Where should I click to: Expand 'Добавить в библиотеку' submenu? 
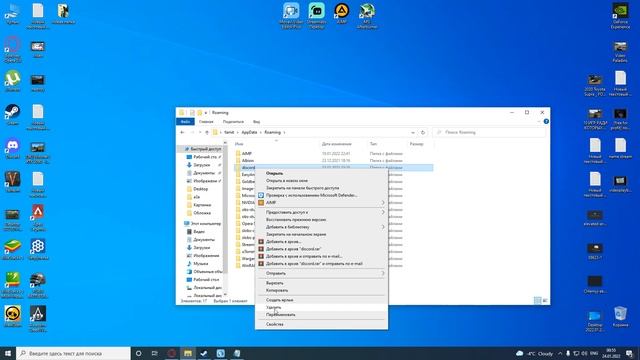click(x=382, y=227)
